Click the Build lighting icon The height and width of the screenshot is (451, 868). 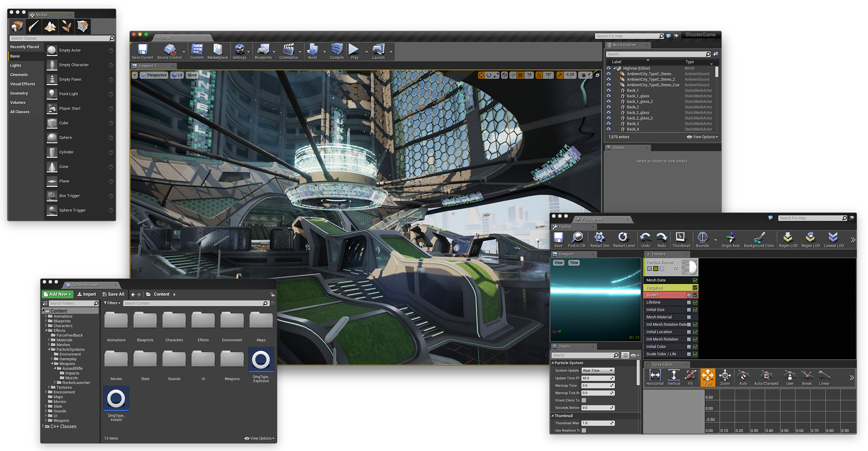312,51
